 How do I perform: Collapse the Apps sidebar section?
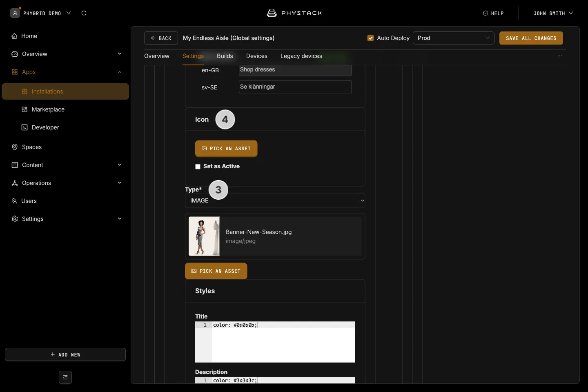click(120, 72)
